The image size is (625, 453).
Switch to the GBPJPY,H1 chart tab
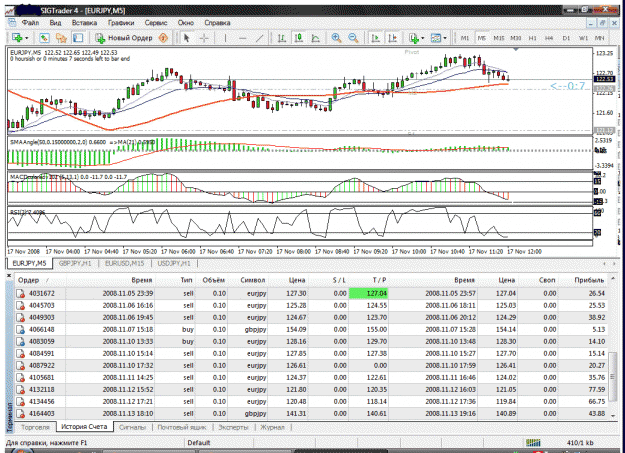coord(75,263)
